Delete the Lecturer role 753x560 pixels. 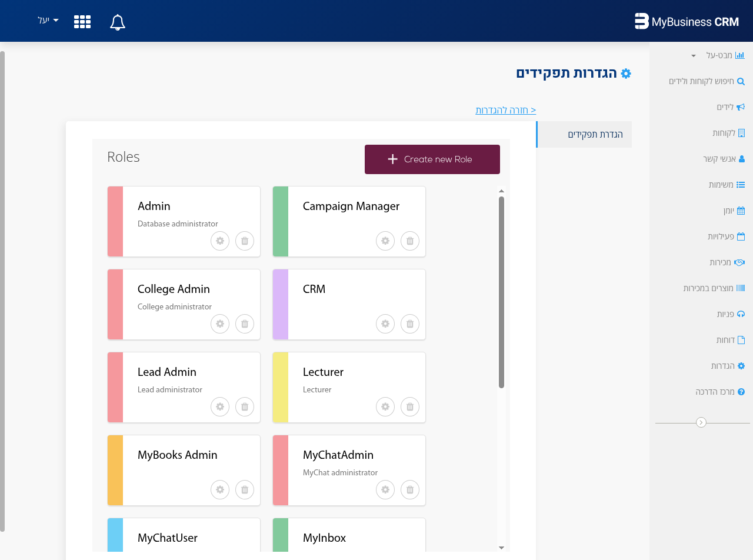410,406
